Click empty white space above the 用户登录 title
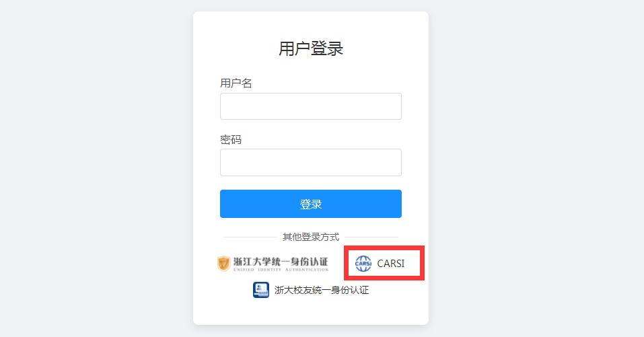The image size is (644, 337). pyautogui.click(x=311, y=25)
